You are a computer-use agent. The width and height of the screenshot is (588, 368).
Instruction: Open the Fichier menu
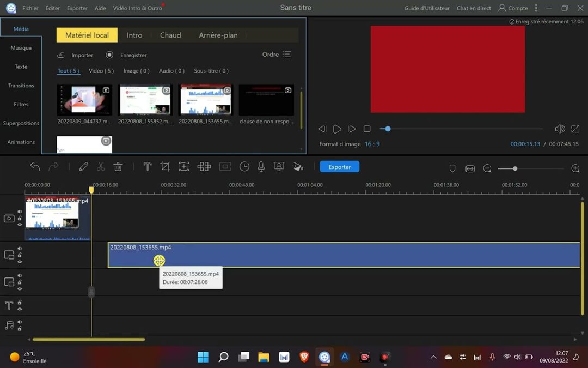[x=30, y=8]
